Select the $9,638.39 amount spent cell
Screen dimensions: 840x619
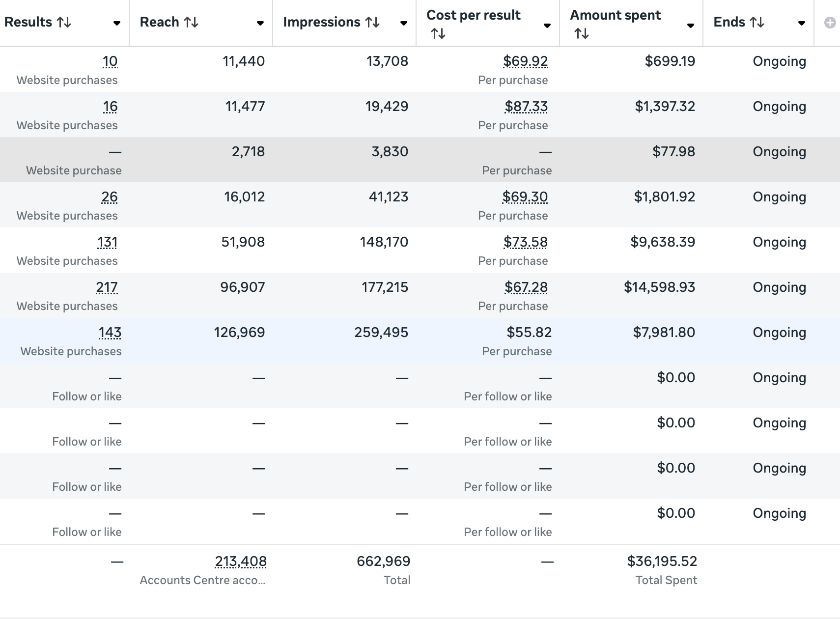click(663, 242)
